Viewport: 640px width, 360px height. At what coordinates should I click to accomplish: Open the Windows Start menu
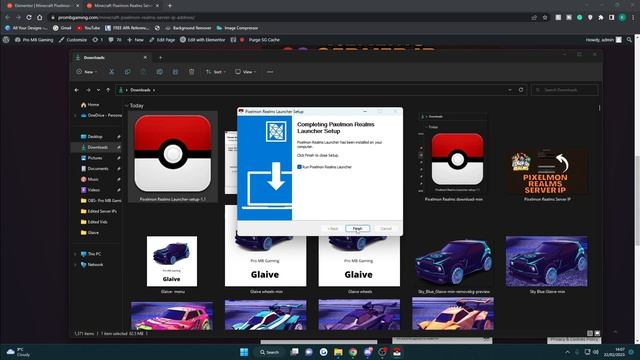[x=244, y=352]
